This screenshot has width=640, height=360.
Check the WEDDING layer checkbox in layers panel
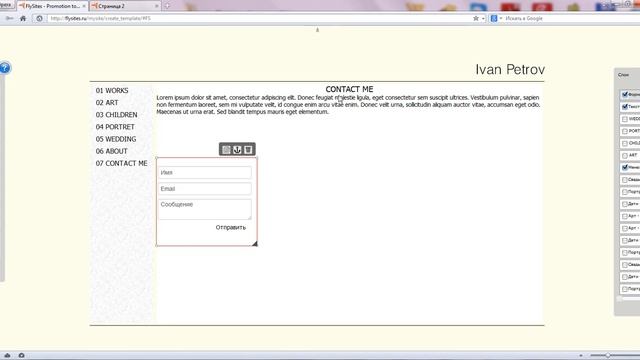pyautogui.click(x=625, y=119)
